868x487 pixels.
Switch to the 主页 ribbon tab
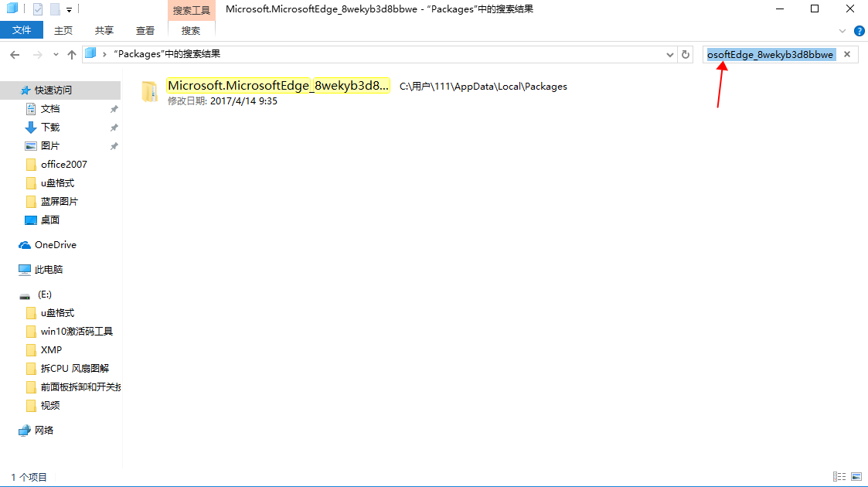coord(63,30)
